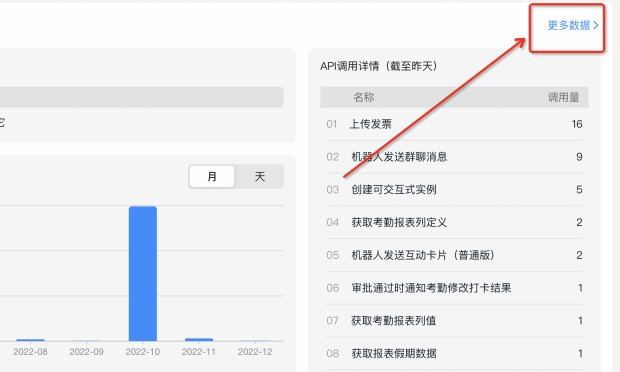Screen dimensions: 620x372
Task: Select the 获取考勤报表列值 row
Action: 454,321
